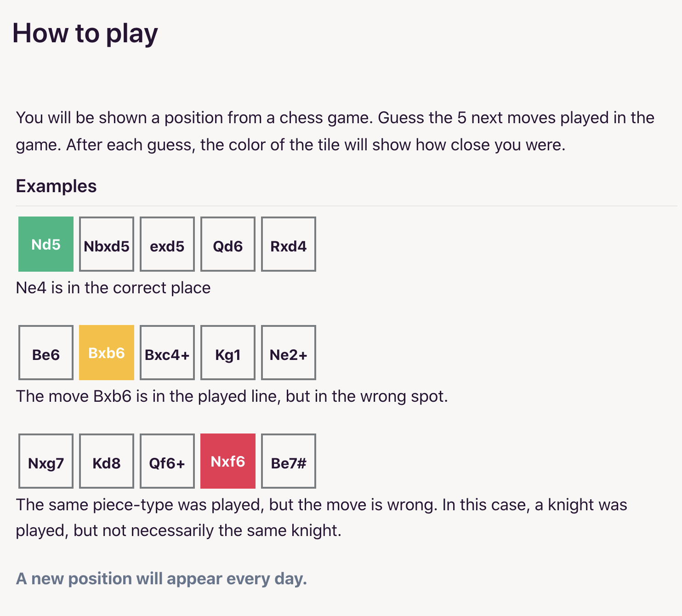Select the Kd8 move tile

[x=107, y=461]
